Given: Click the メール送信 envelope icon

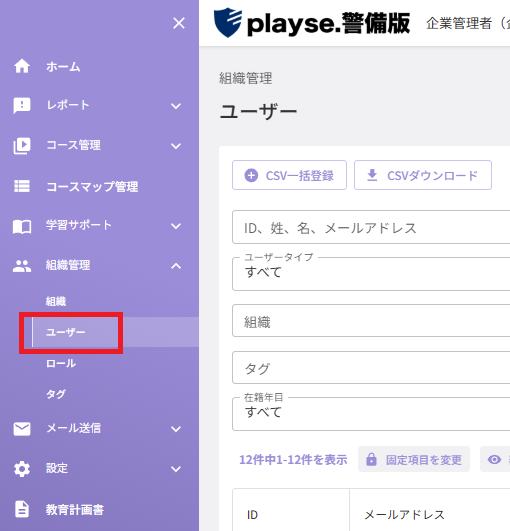Looking at the screenshot, I should [22, 429].
